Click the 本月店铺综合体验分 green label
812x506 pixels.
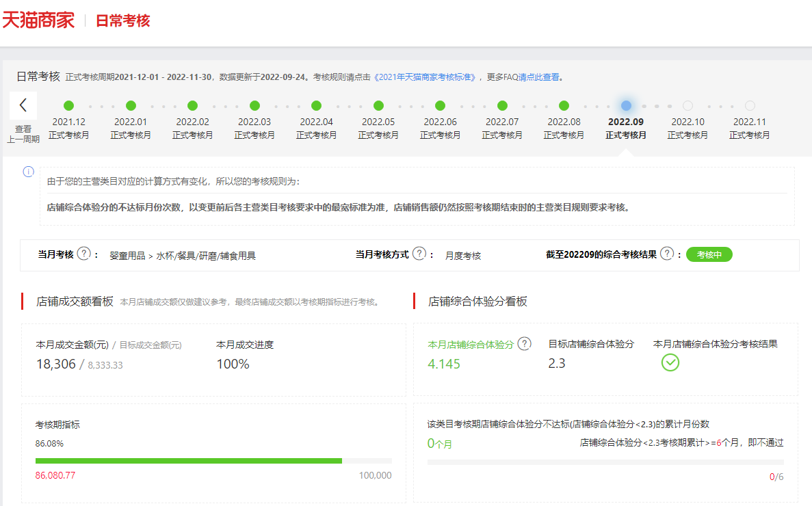click(471, 345)
